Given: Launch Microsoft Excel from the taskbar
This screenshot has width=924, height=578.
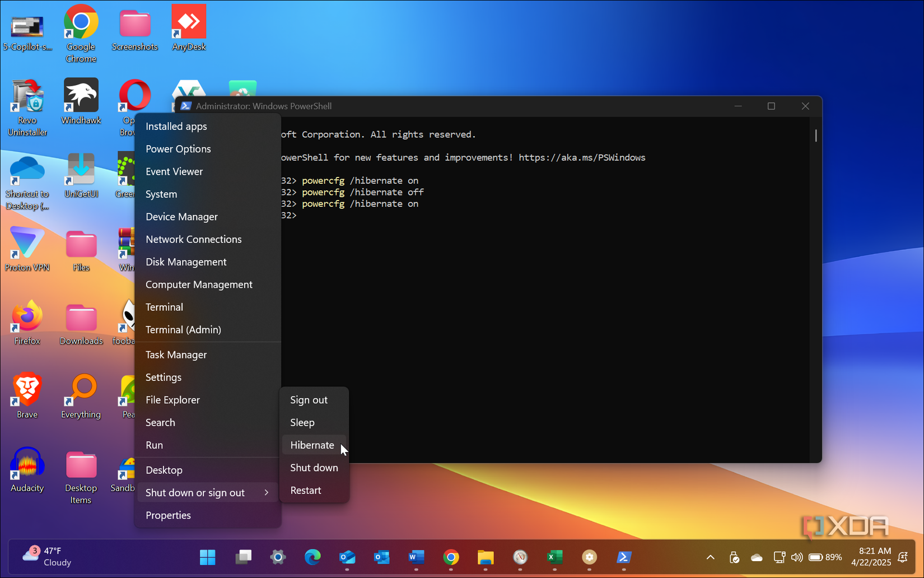Looking at the screenshot, I should click(554, 557).
